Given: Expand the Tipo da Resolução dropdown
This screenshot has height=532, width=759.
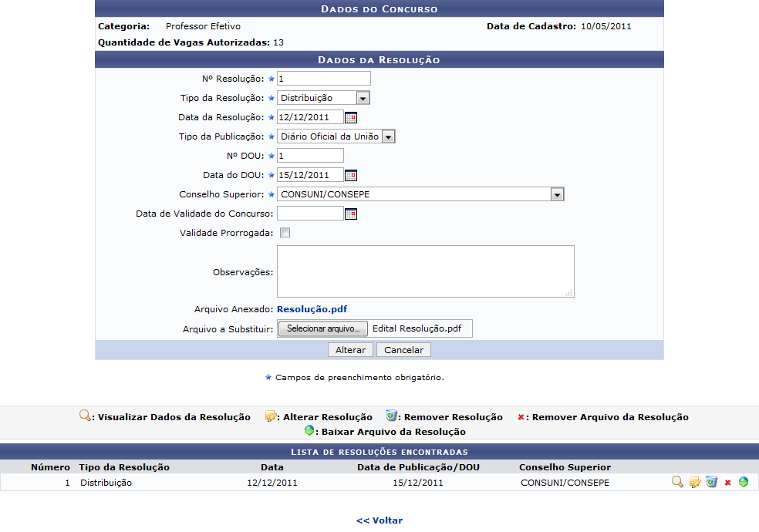Looking at the screenshot, I should 363,98.
